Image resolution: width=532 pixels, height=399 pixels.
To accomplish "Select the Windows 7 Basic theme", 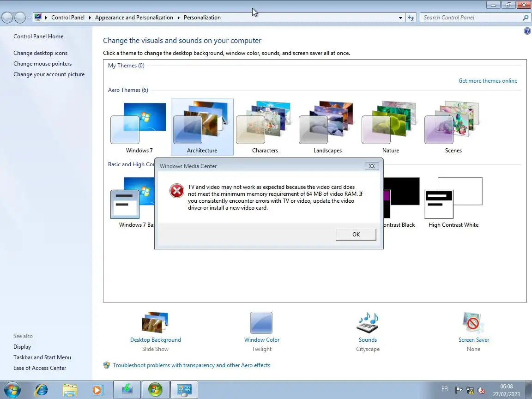I will click(133, 202).
